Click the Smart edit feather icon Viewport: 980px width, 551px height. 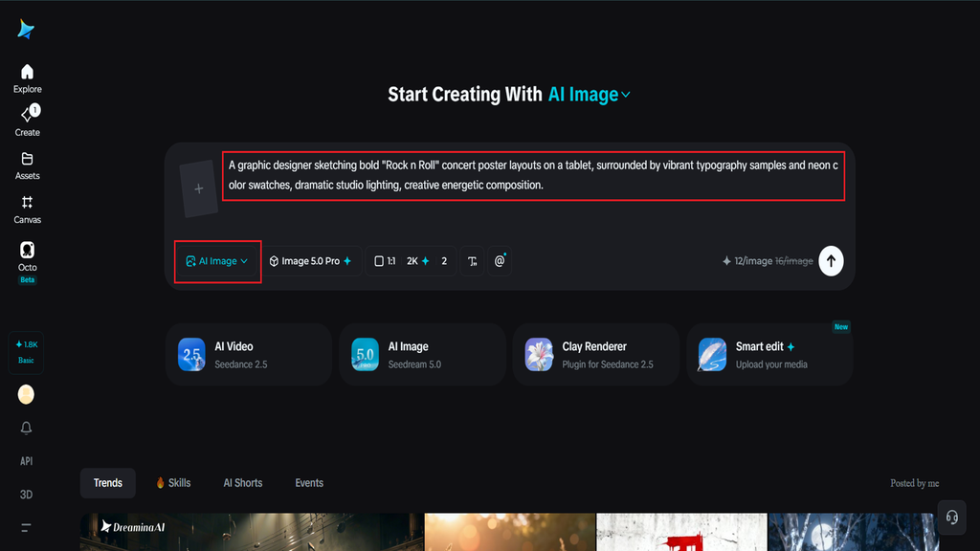pos(712,354)
